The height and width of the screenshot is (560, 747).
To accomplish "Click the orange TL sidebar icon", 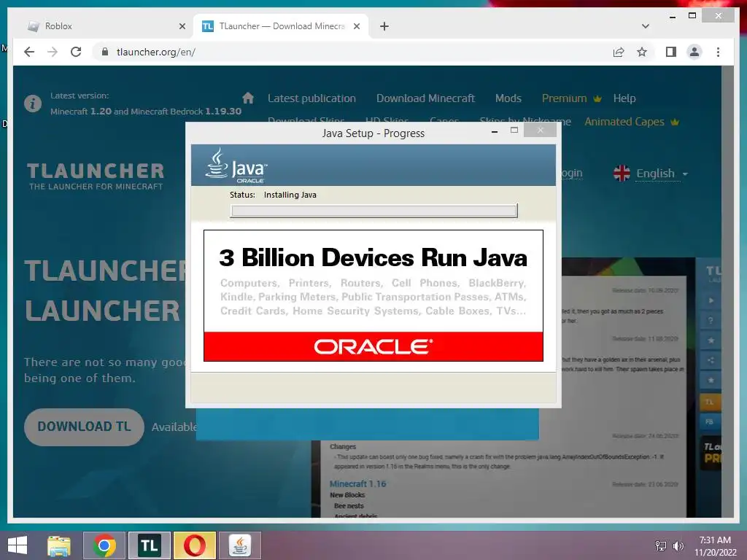I will [709, 402].
